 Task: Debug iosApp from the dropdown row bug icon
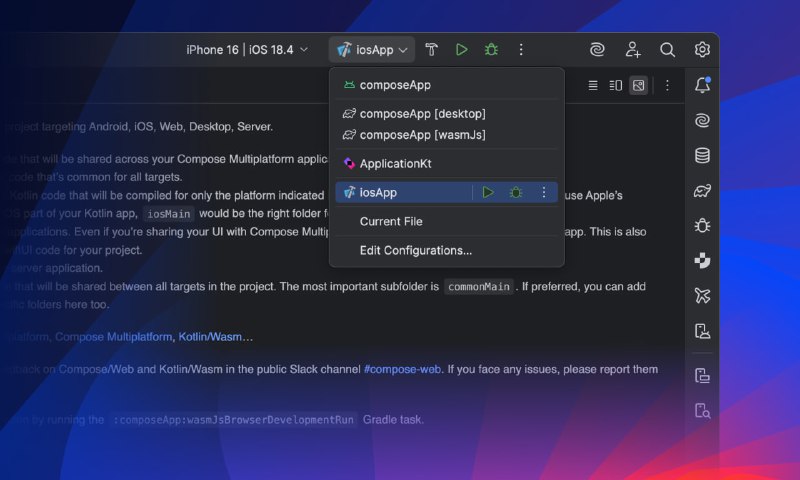click(x=516, y=192)
